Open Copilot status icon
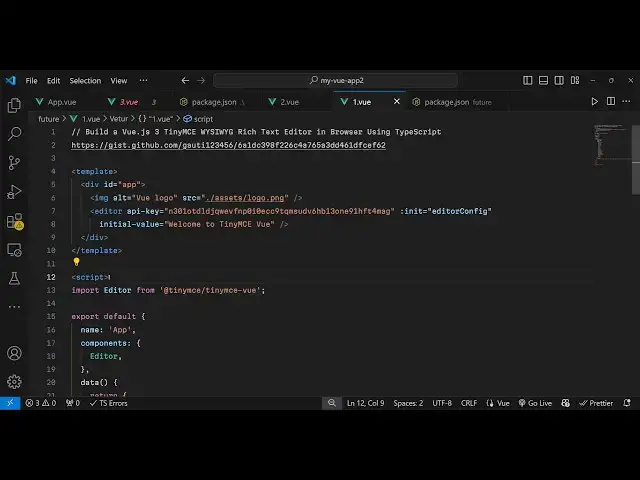The width and height of the screenshot is (640, 480). [x=565, y=403]
